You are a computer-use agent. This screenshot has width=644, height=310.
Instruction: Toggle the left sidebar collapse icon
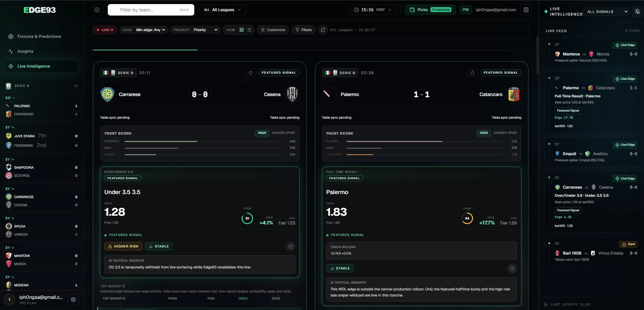[97, 10]
